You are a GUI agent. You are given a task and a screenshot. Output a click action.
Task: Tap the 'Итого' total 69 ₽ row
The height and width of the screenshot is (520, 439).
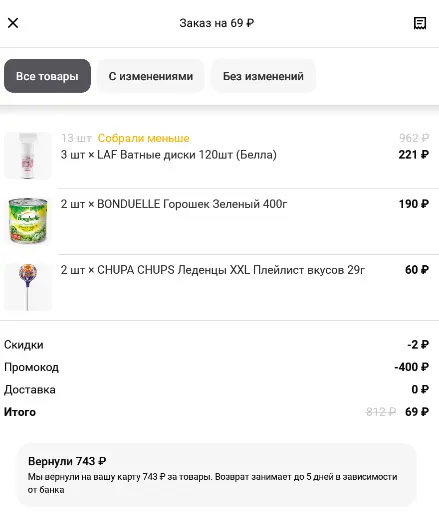[x=216, y=412]
